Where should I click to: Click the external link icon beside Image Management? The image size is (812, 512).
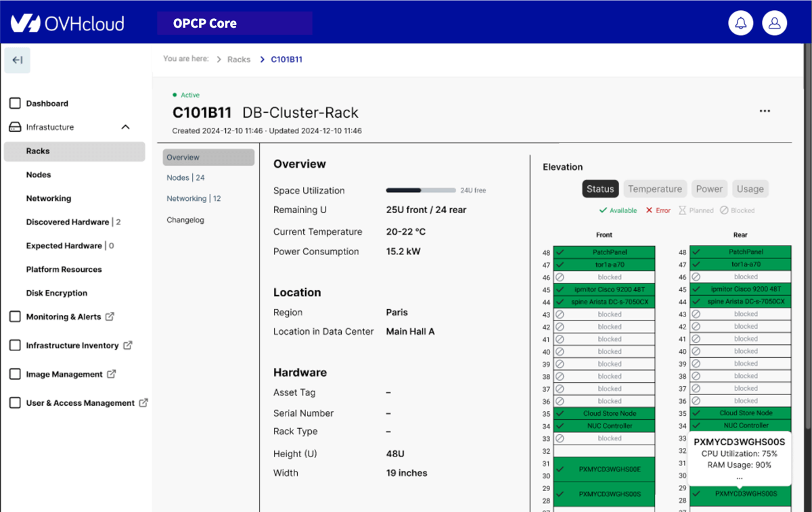(112, 374)
